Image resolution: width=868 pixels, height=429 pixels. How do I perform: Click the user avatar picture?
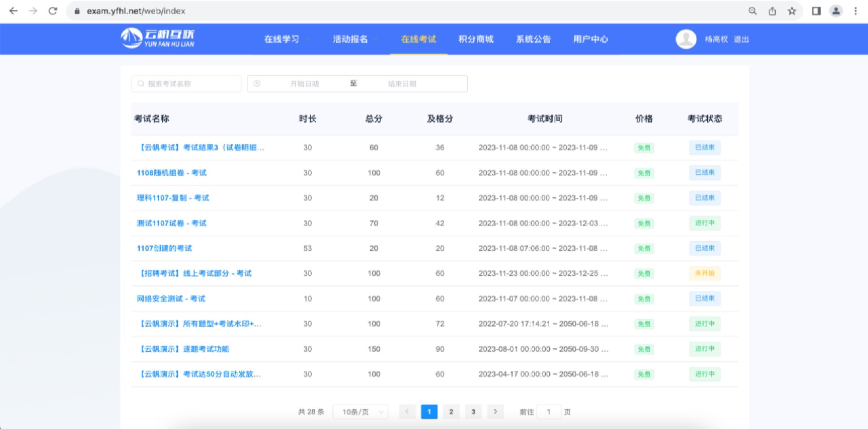coord(686,39)
